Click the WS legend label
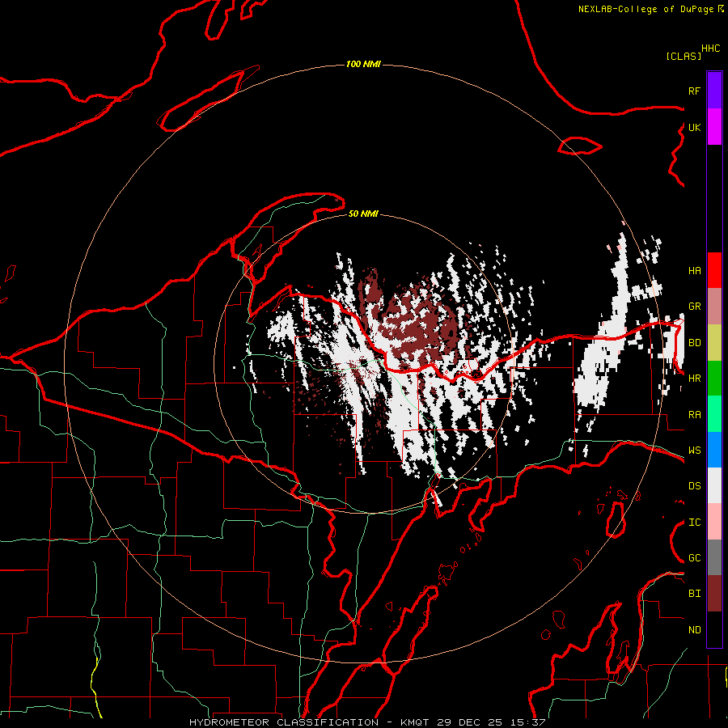The image size is (728, 728). click(694, 451)
